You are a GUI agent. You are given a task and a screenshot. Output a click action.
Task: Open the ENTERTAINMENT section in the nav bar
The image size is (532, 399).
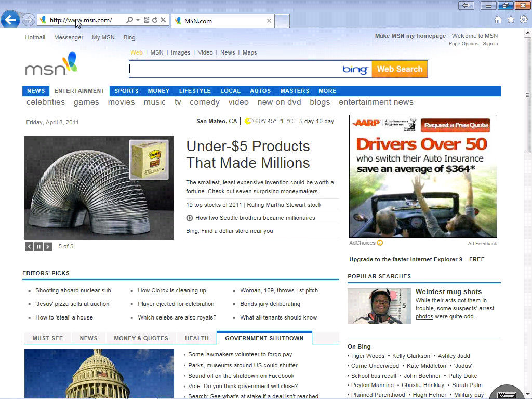79,91
